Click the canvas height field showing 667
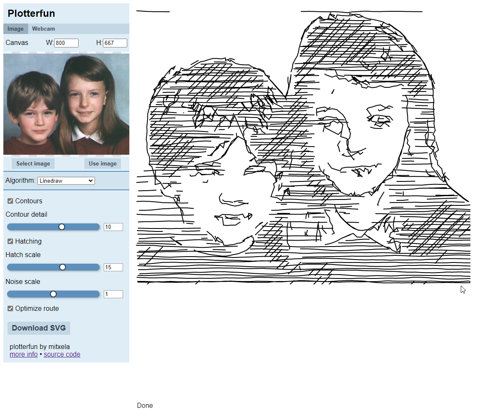 point(115,42)
